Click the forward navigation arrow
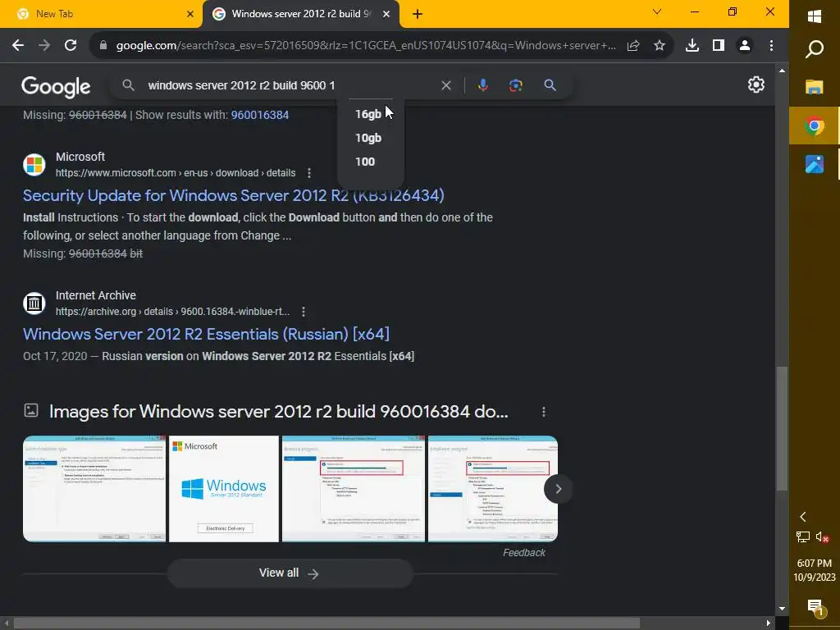The width and height of the screenshot is (840, 630). click(44, 46)
